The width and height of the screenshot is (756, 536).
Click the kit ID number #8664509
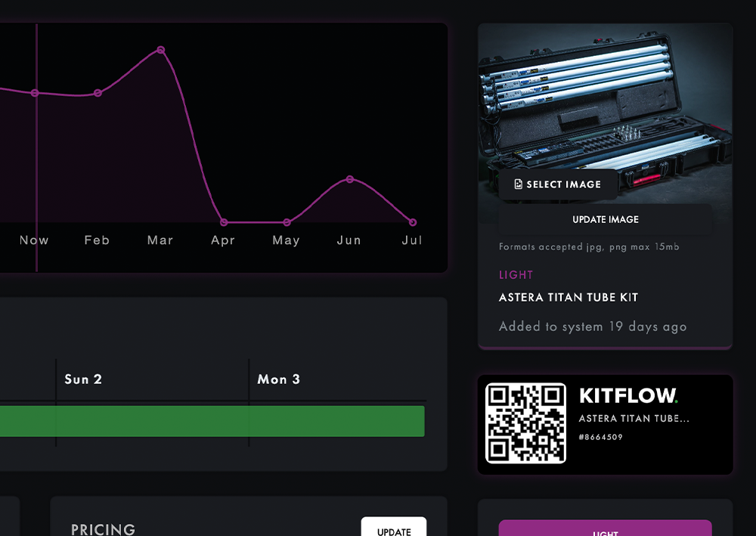pos(601,437)
